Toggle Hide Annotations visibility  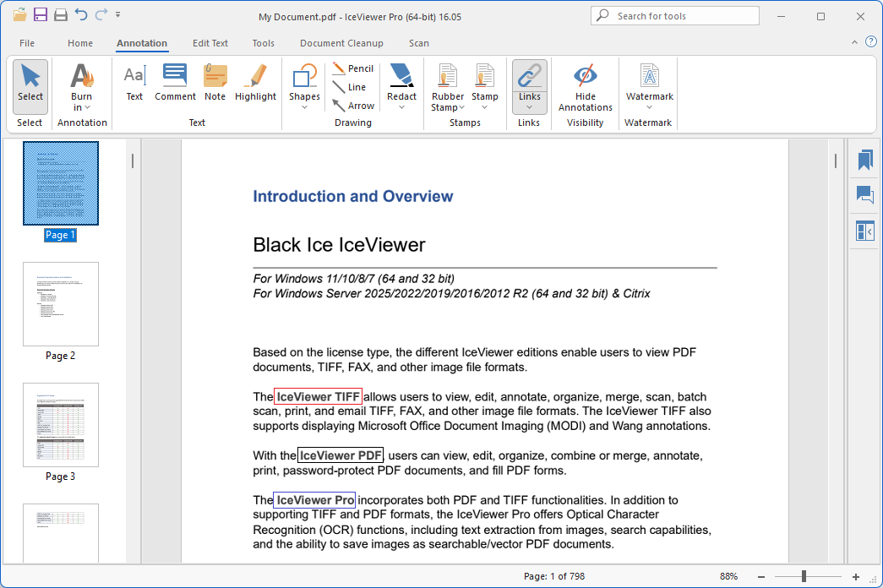585,87
